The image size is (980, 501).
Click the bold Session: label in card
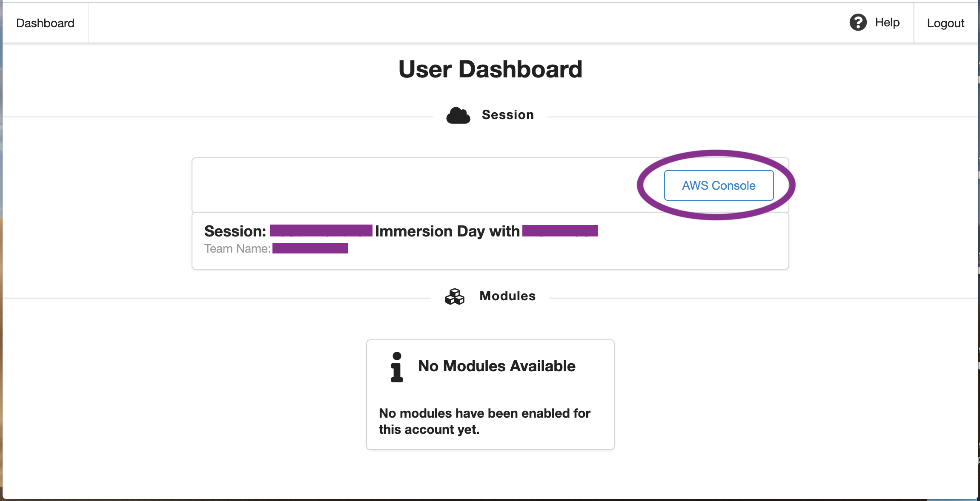point(235,231)
